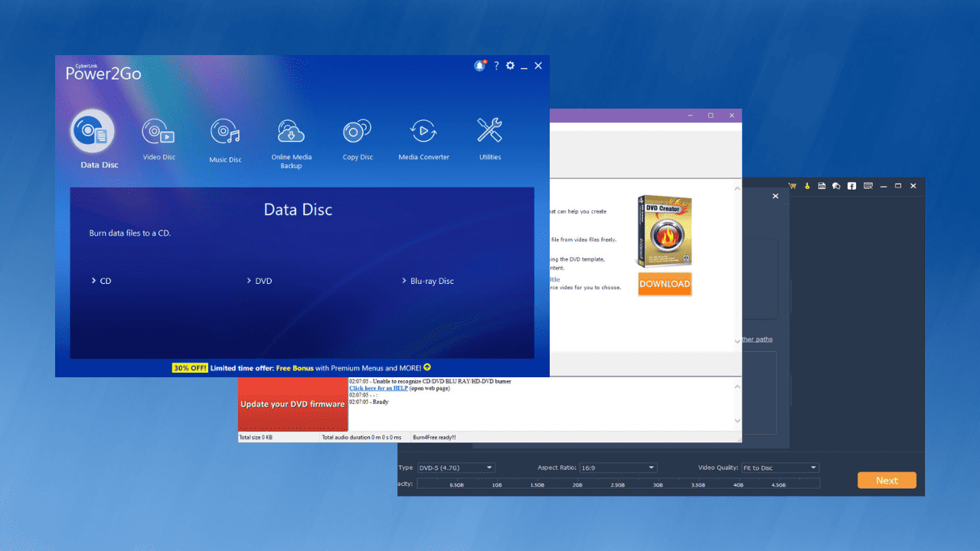980x551 pixels.
Task: Click the other paths link in the dark window
Action: pos(756,339)
